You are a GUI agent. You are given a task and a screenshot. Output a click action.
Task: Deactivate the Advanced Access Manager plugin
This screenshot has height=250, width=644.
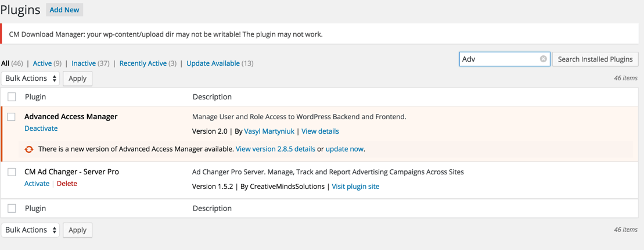tap(41, 128)
